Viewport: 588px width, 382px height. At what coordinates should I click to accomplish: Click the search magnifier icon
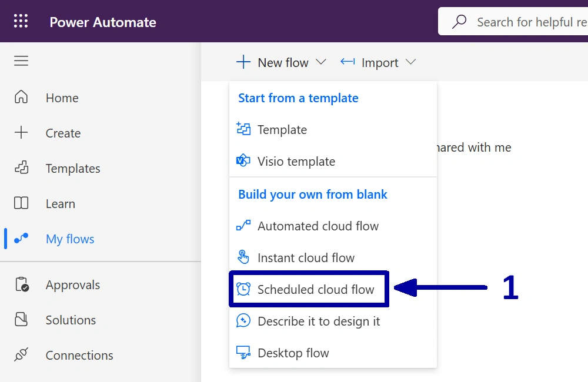pos(459,22)
